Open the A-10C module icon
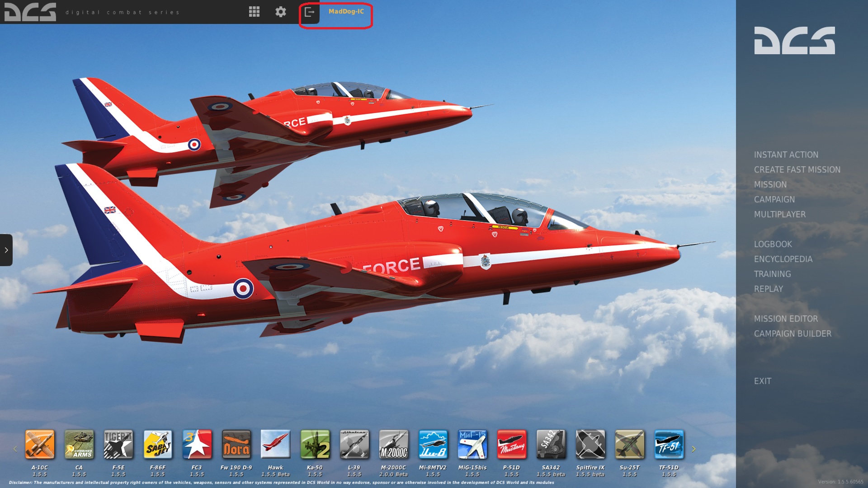This screenshot has height=488, width=868. coord(40,444)
